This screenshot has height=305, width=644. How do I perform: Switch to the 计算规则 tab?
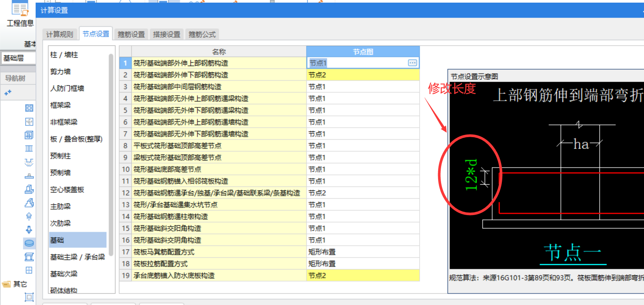tap(60, 34)
